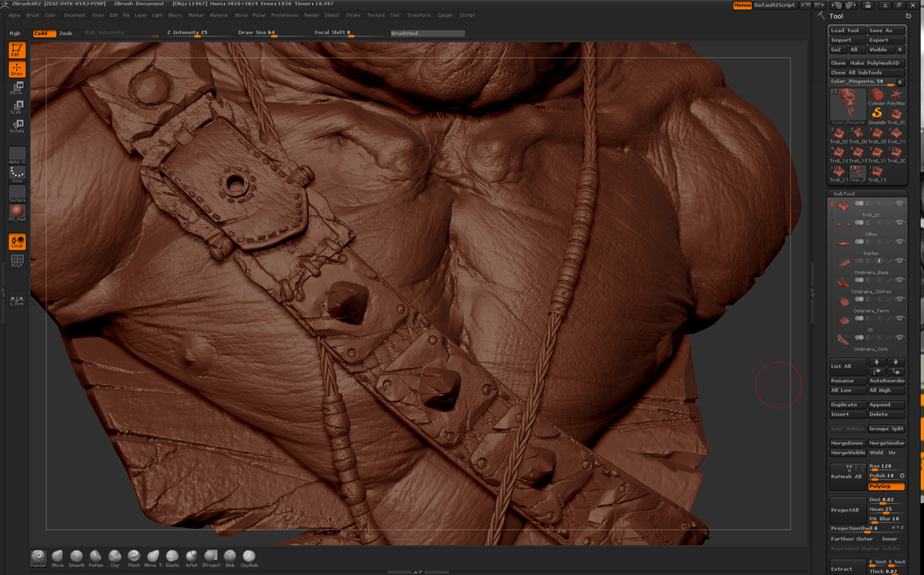
Task: Click Make PolyMesh3D button
Action: (x=876, y=63)
